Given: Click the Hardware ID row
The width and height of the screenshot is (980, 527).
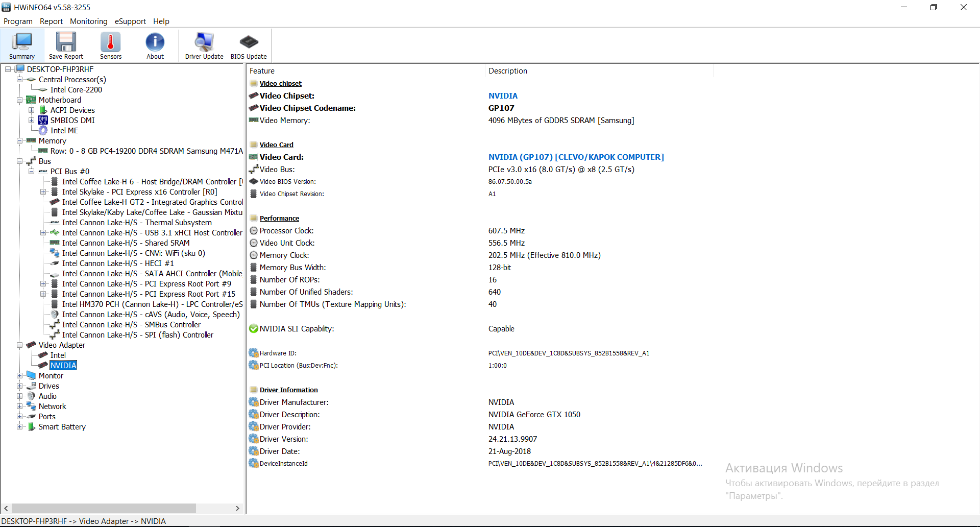Looking at the screenshot, I should point(480,353).
